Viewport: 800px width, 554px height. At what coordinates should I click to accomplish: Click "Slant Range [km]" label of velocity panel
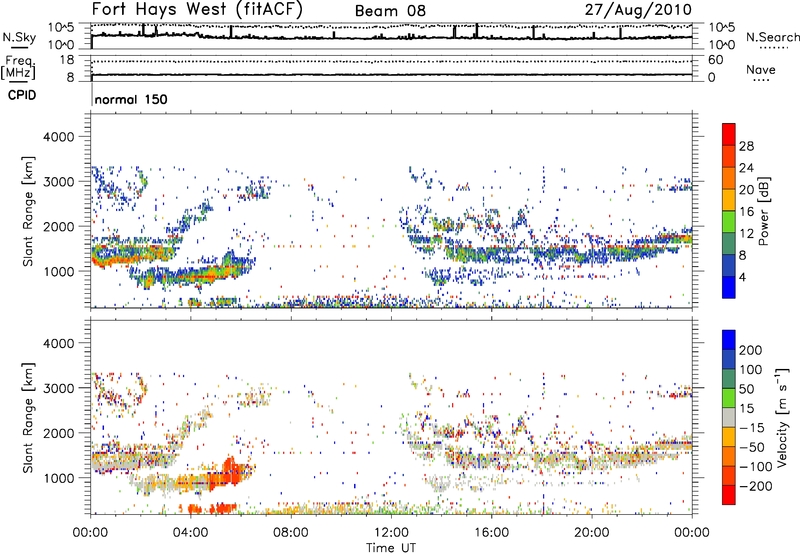(28, 418)
